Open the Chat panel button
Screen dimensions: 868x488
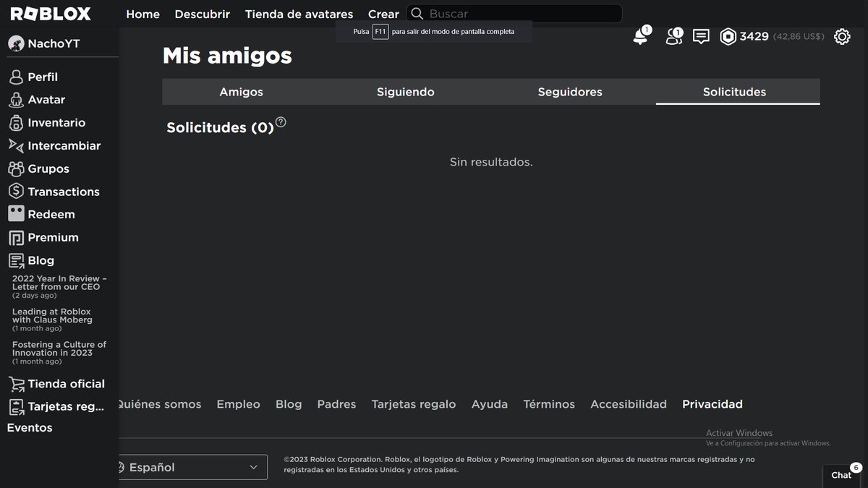(841, 475)
